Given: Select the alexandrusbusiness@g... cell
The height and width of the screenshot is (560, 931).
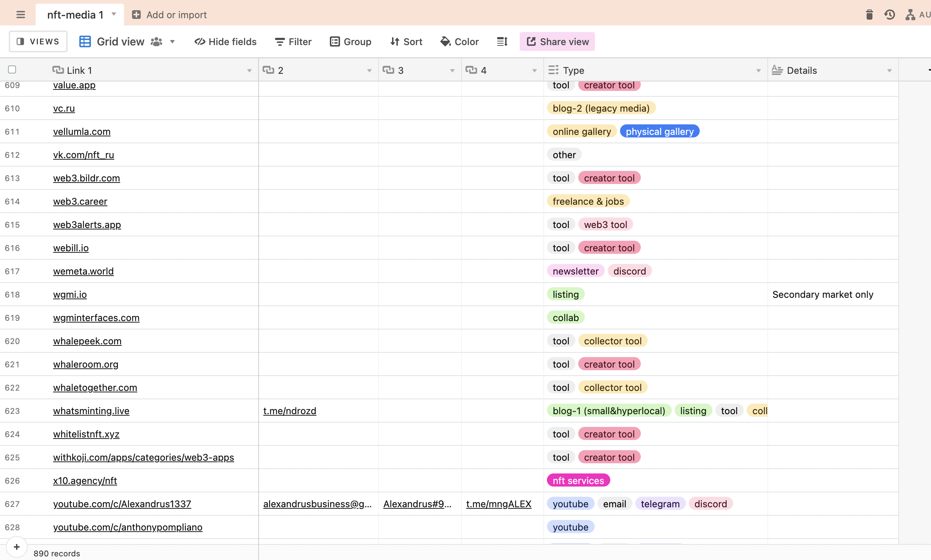Looking at the screenshot, I should coord(318,504).
